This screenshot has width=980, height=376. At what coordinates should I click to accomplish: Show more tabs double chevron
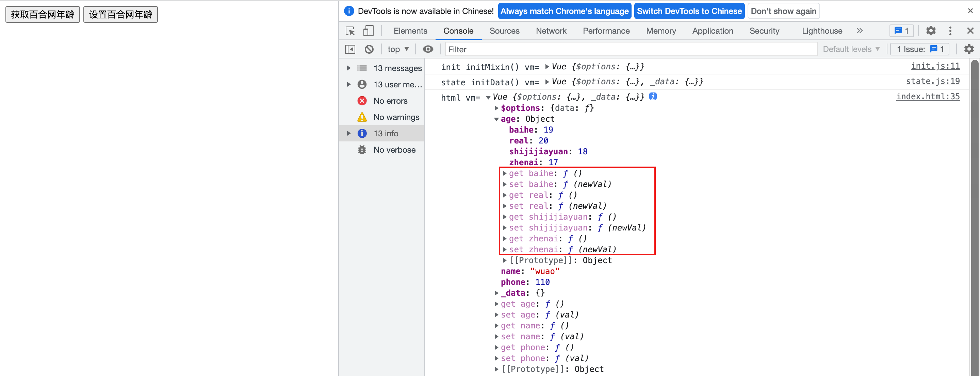tap(860, 31)
